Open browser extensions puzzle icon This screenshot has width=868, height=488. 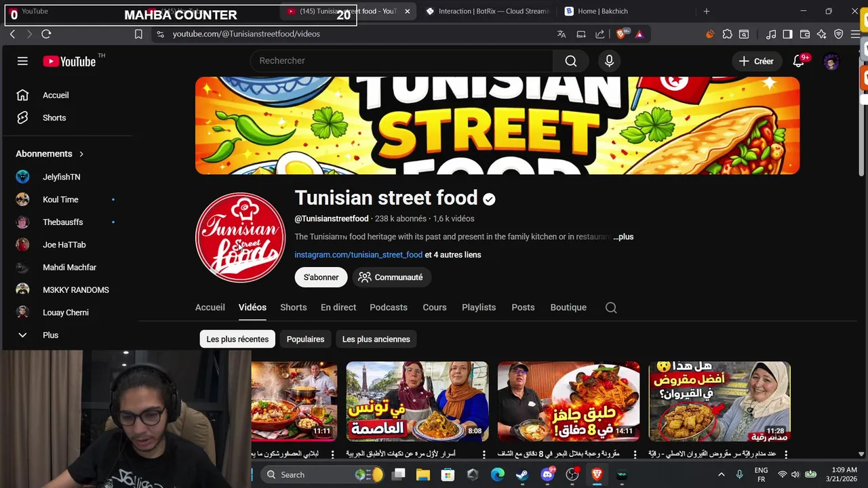727,34
